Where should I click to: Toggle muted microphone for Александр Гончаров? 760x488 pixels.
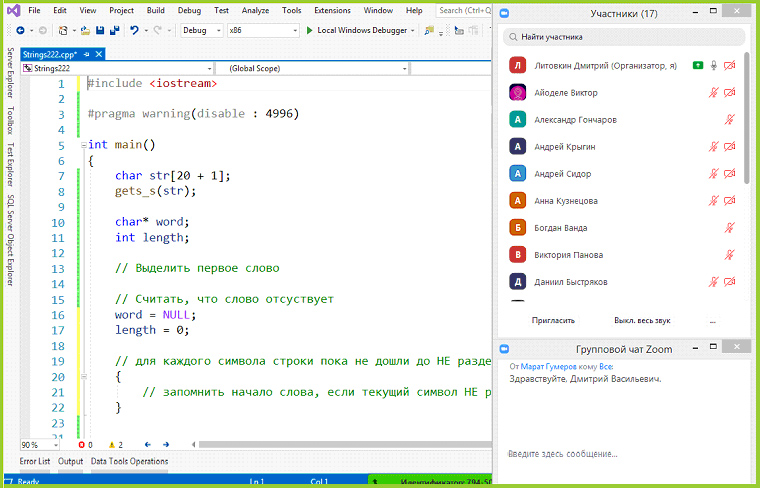pyautogui.click(x=730, y=120)
